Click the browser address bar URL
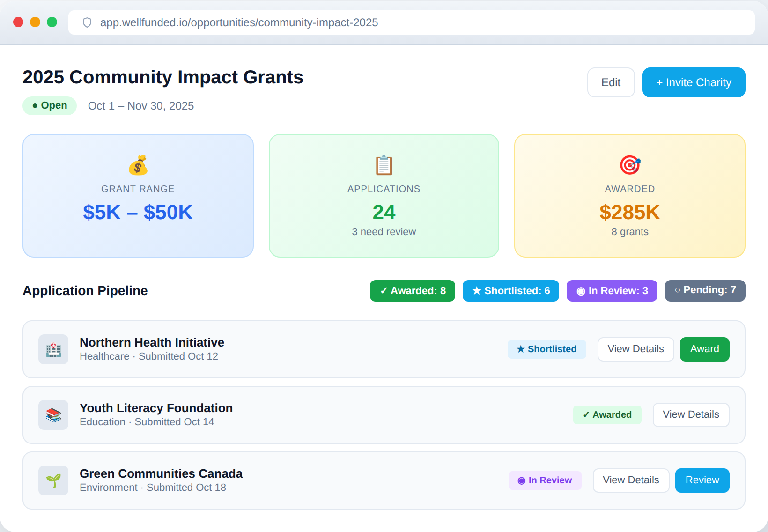 click(x=239, y=22)
